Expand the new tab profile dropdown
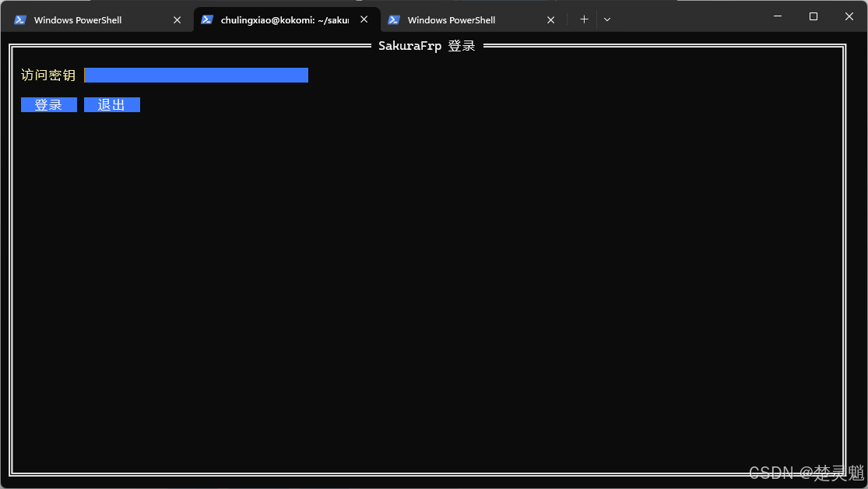Viewport: 868px width, 489px height. pyautogui.click(x=607, y=19)
